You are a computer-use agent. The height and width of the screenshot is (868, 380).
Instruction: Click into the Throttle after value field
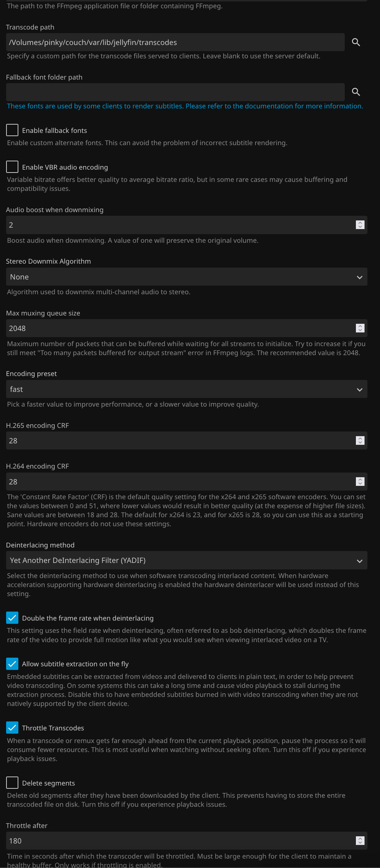click(x=180, y=841)
